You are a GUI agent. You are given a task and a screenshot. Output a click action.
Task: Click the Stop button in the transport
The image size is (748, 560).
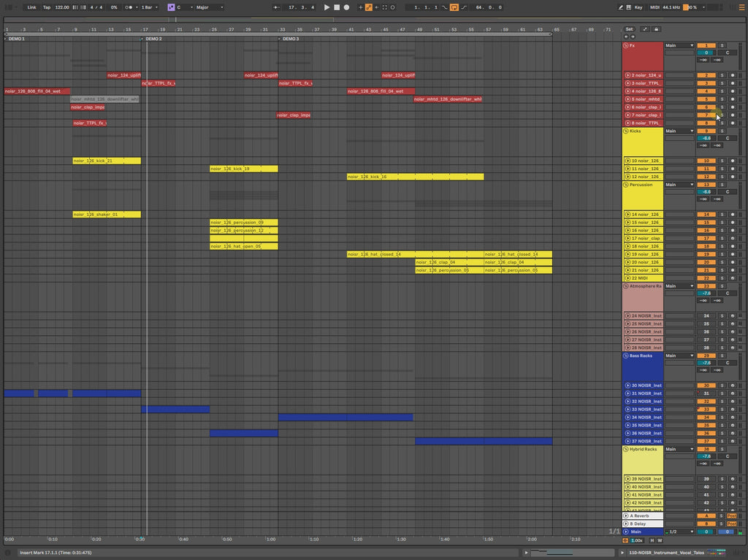(x=336, y=7)
